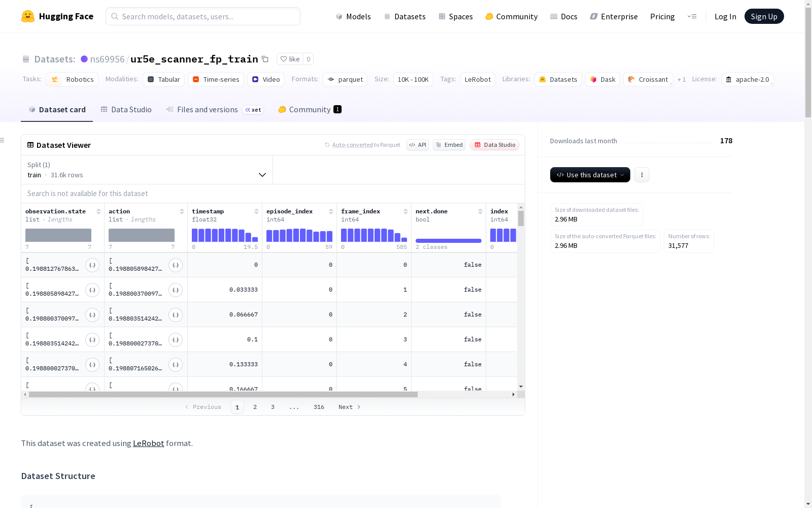812x508 pixels.
Task: Sort by action column
Action: [182, 211]
